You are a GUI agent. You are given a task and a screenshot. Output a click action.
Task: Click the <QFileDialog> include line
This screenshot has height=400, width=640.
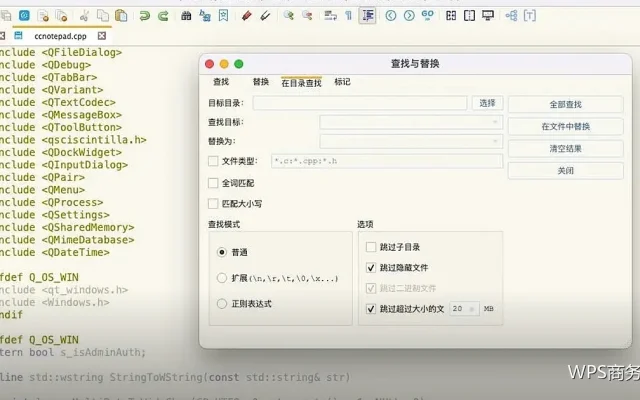coord(61,52)
